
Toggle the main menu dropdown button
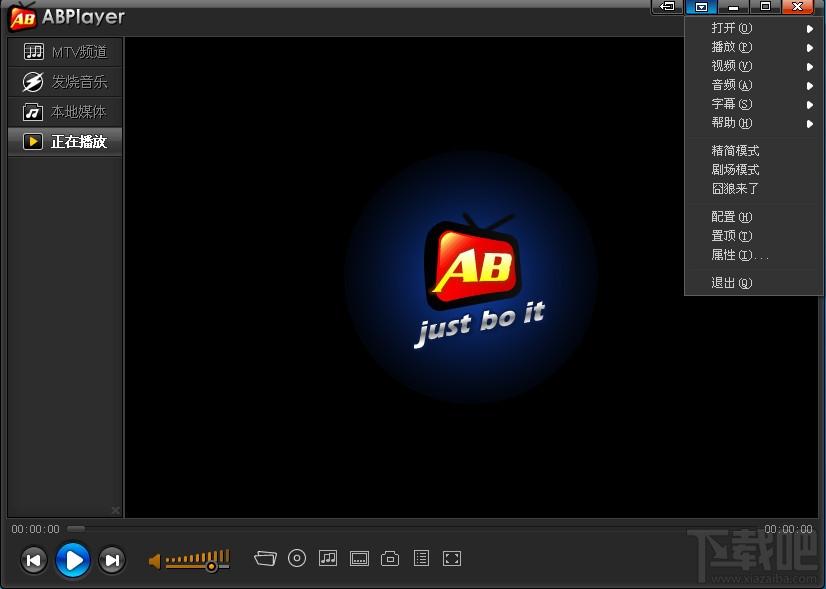(701, 6)
